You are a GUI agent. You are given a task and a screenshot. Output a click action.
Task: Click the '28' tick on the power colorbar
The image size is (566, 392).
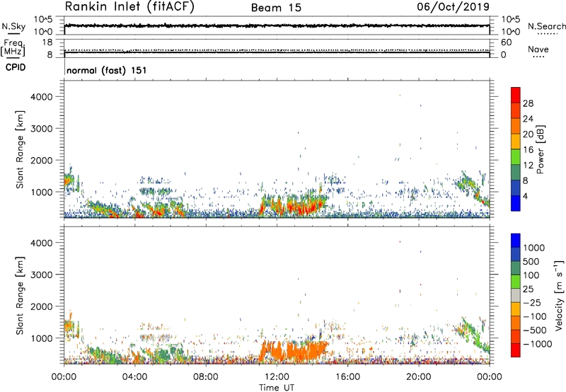point(528,103)
